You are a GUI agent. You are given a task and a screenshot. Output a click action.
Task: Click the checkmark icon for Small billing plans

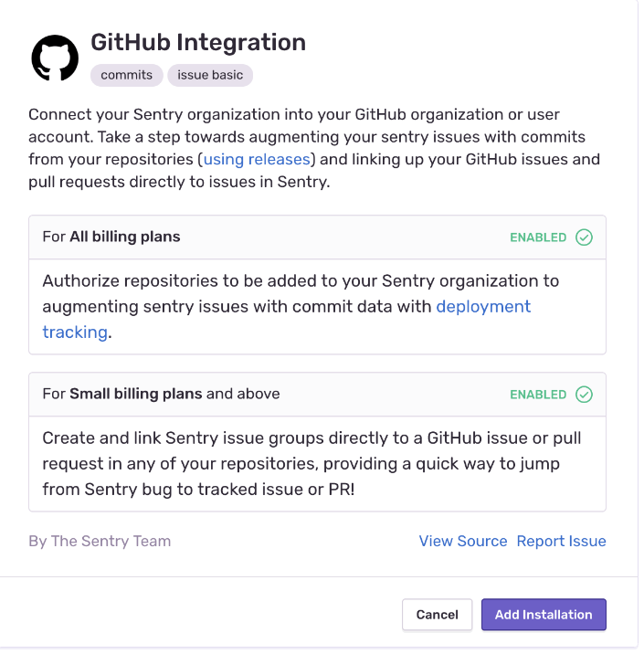pyautogui.click(x=584, y=395)
